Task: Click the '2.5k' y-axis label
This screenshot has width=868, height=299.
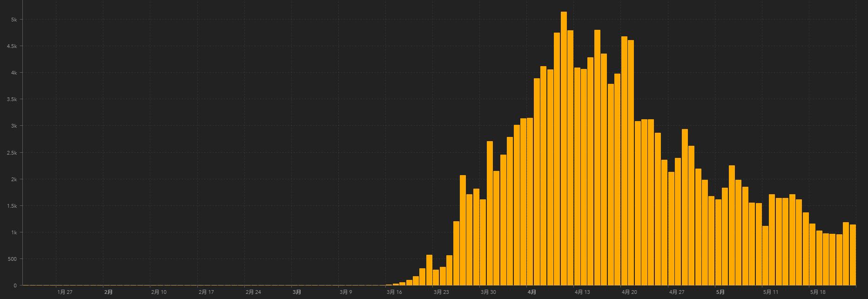Action: (12, 153)
